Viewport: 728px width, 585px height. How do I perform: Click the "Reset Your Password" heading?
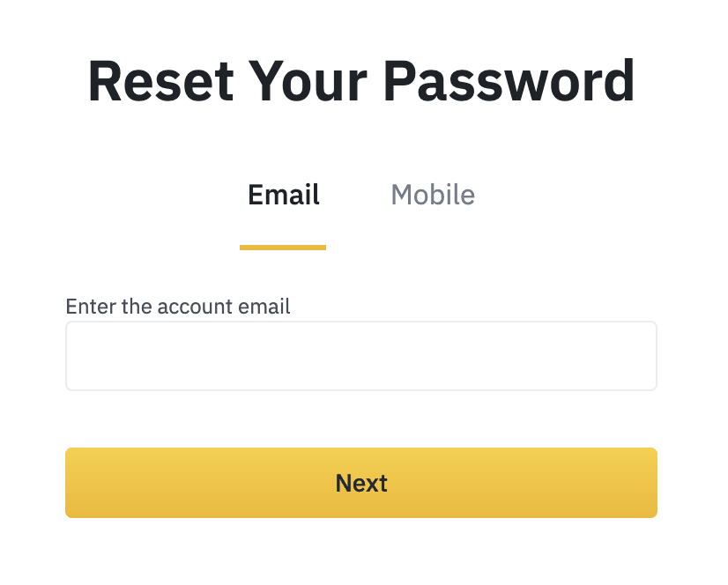[361, 81]
